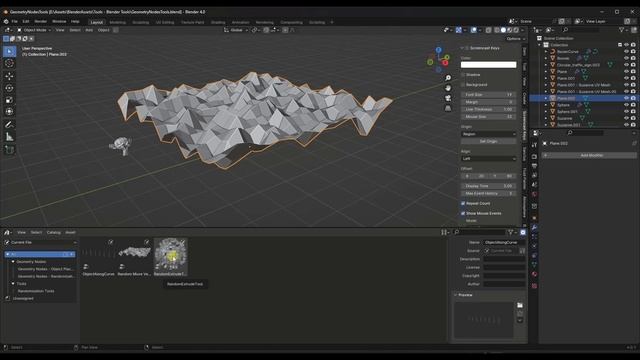Open the Options dropdown in viewport
This screenshot has height=360, width=640.
(x=516, y=39)
